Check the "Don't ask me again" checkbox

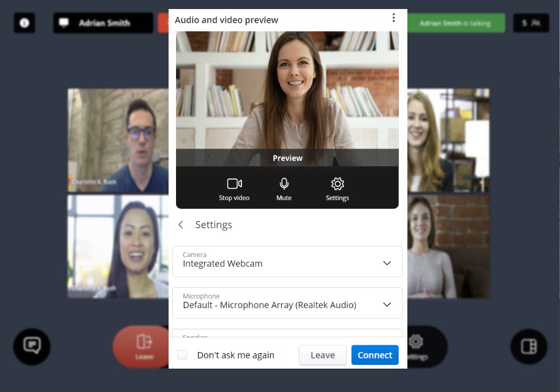click(x=182, y=355)
